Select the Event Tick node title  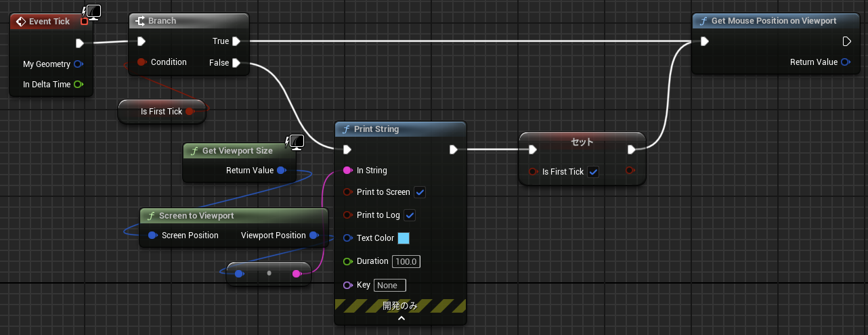(x=49, y=22)
